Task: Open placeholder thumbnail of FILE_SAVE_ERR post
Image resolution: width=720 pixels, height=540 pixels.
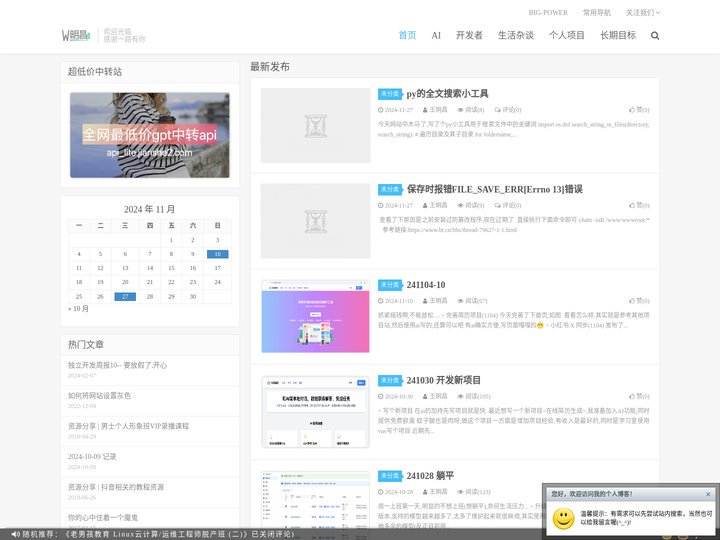Action: pos(315,221)
